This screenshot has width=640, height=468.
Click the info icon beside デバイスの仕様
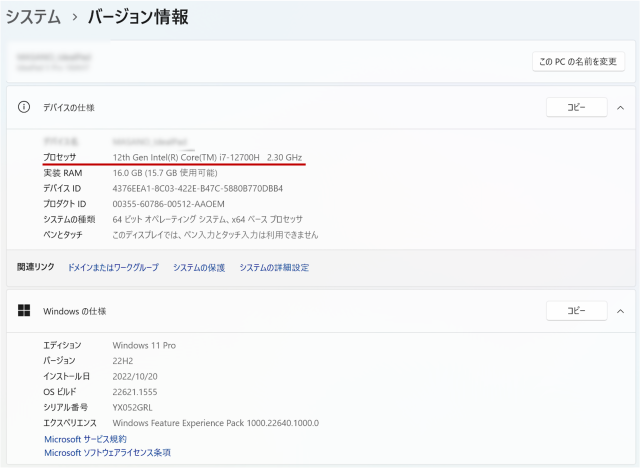click(x=24, y=107)
